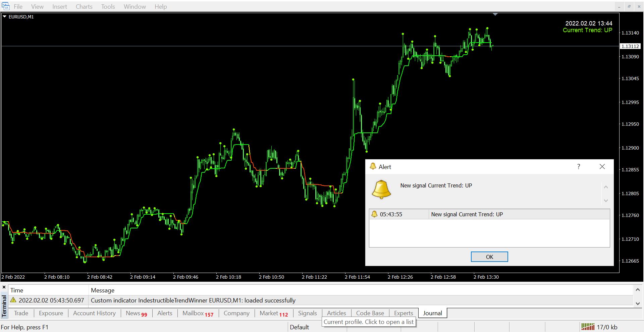Open the Insert menu
The width and height of the screenshot is (644, 332).
(59, 6)
